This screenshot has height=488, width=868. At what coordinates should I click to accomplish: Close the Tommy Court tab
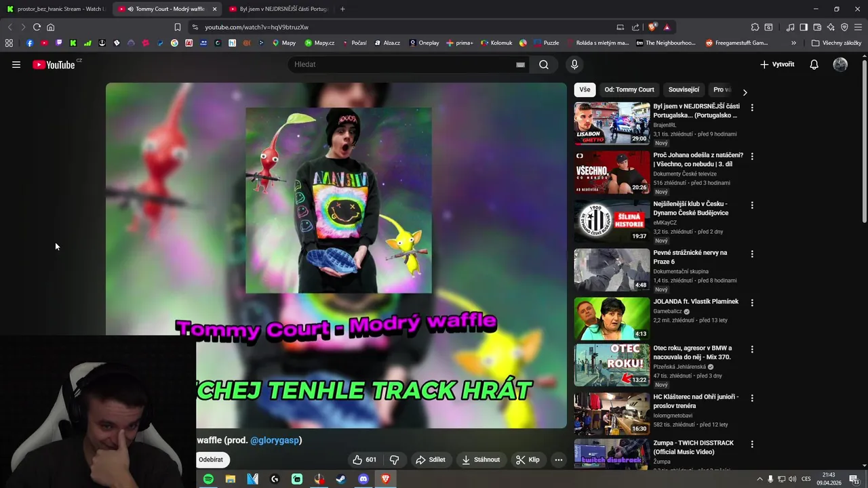point(214,9)
